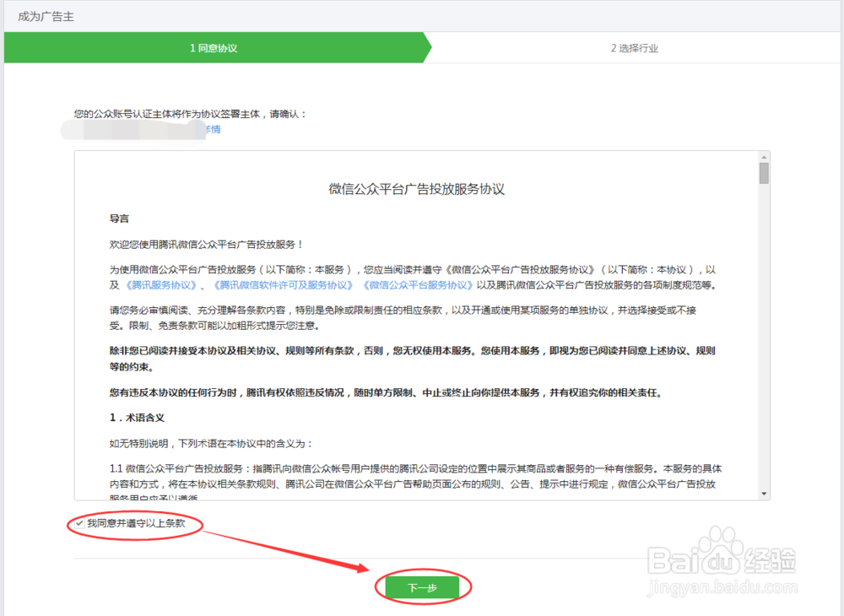Click the agreement title 微信公众平台广告投放服务协议
844x616 pixels.
click(417, 189)
